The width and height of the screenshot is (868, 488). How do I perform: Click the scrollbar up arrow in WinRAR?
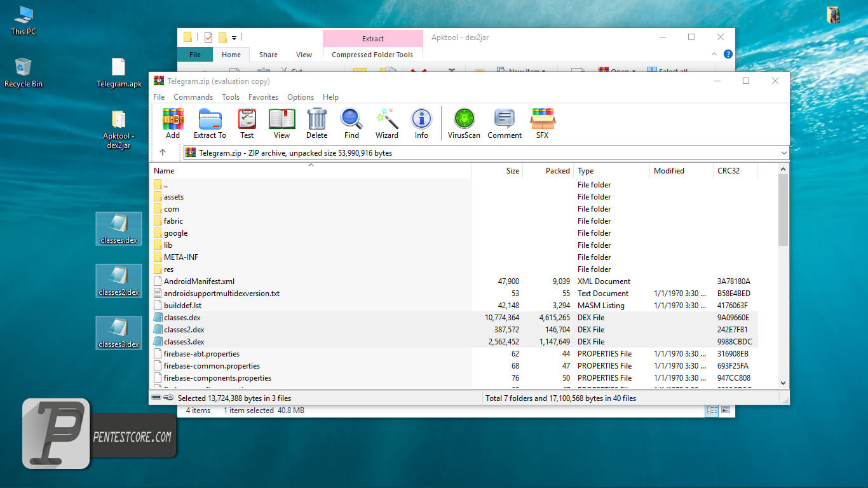tap(783, 169)
